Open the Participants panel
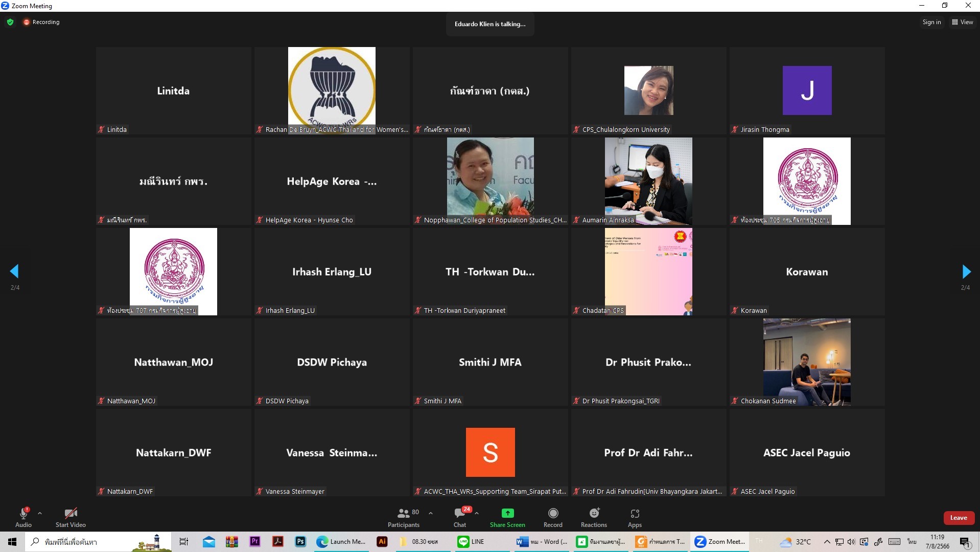This screenshot has height=552, width=980. (404, 517)
